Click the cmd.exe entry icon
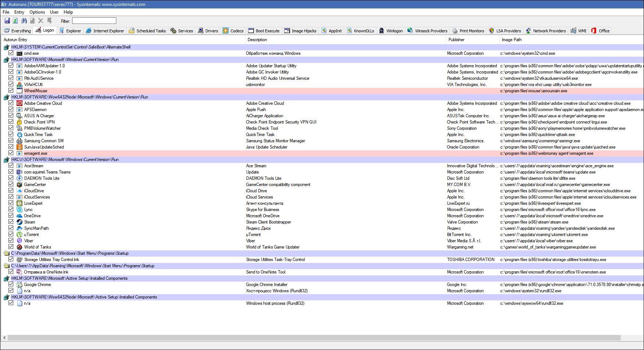This screenshot has height=350, width=644. (x=20, y=53)
